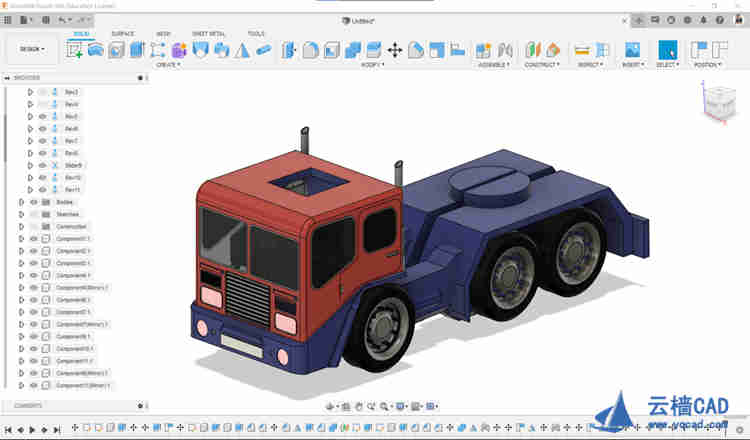
Task: Open the INSPECT menu label
Action: (591, 65)
